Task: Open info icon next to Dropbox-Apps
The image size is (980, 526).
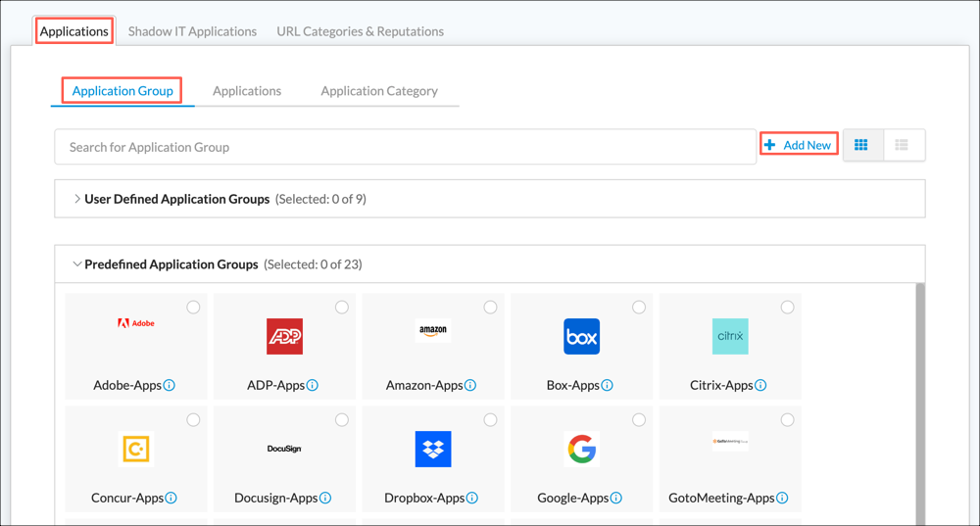Action: point(472,498)
